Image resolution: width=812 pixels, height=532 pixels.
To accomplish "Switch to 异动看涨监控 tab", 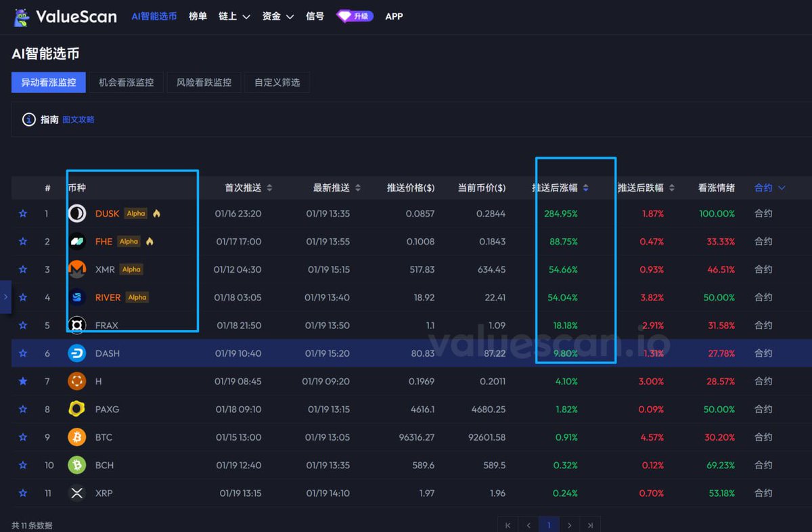I will click(x=49, y=83).
